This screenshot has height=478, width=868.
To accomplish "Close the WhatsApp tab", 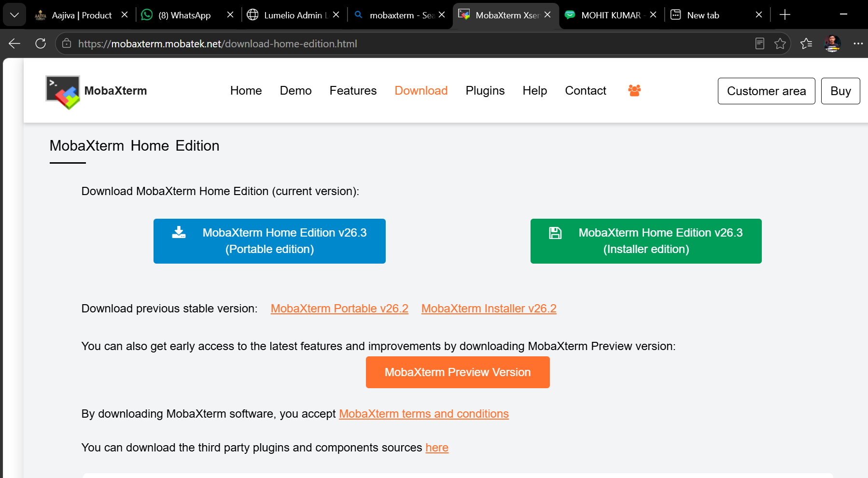I will (x=230, y=15).
